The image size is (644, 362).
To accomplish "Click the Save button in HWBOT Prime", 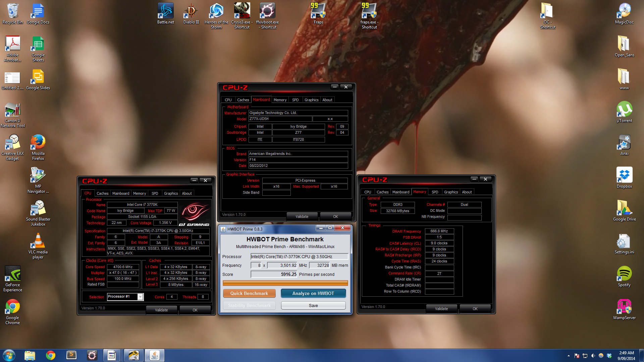I will coord(313,305).
